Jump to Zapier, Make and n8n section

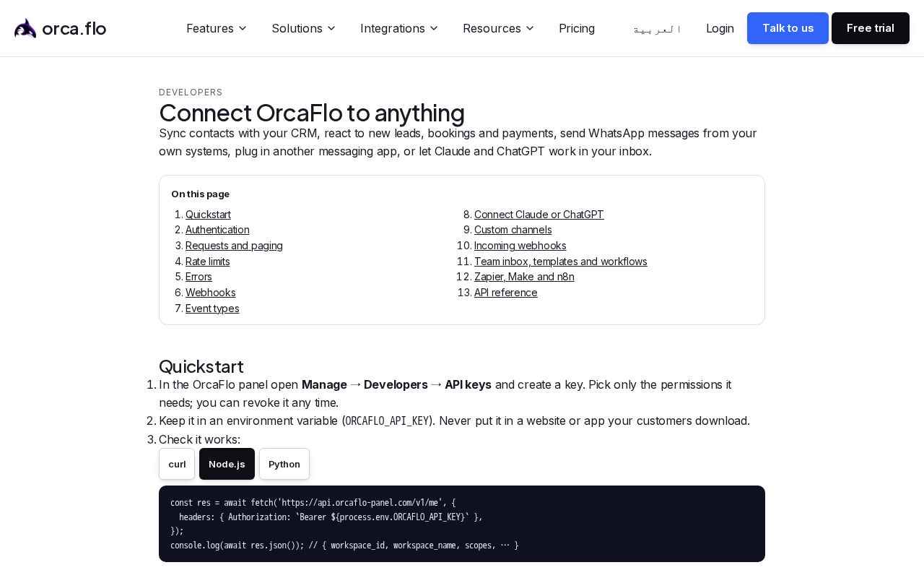pos(524,277)
